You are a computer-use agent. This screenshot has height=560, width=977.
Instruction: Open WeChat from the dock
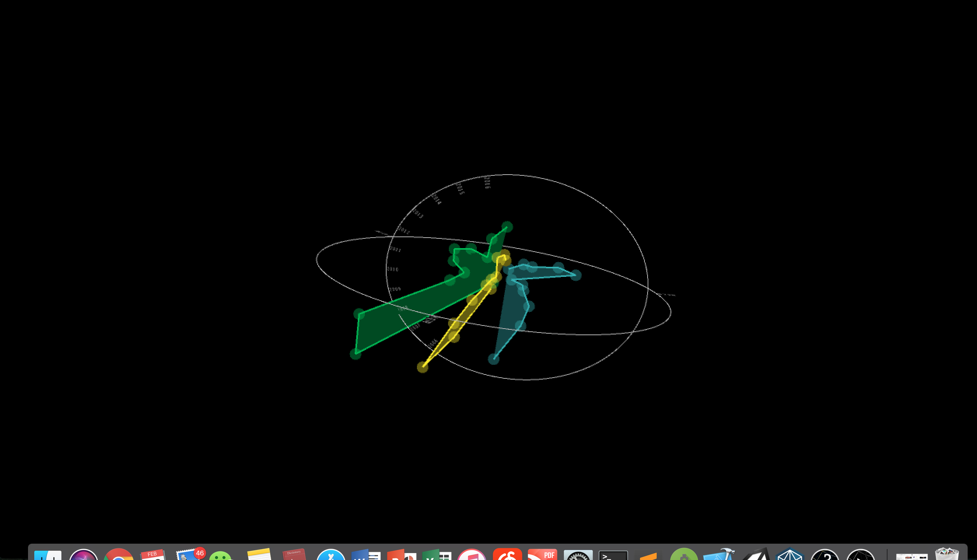pyautogui.click(x=221, y=556)
